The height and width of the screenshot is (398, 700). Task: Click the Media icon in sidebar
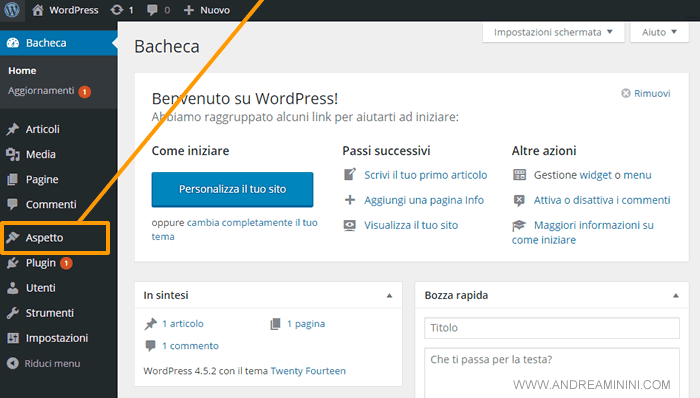point(12,154)
